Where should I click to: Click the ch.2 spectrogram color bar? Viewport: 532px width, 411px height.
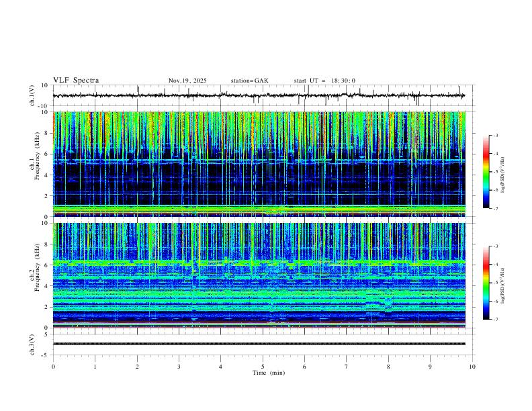click(x=486, y=283)
